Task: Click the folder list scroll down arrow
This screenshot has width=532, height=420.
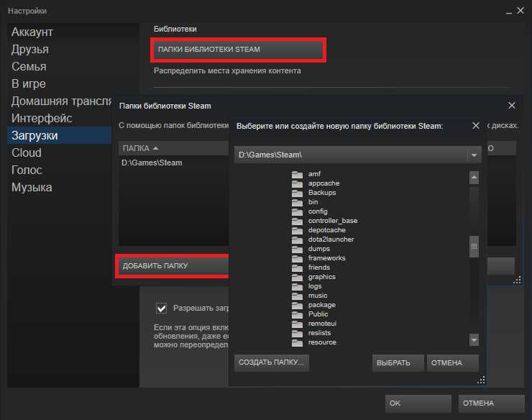Action: pyautogui.click(x=474, y=339)
